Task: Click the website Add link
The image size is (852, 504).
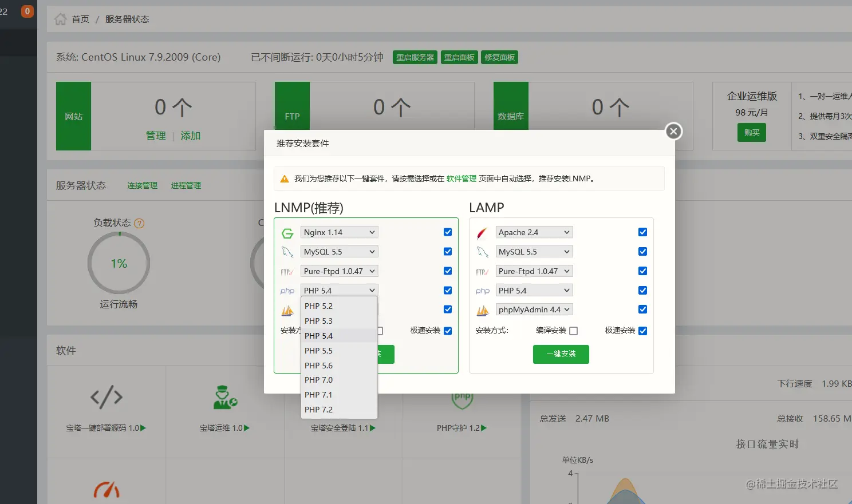Action: (x=191, y=136)
